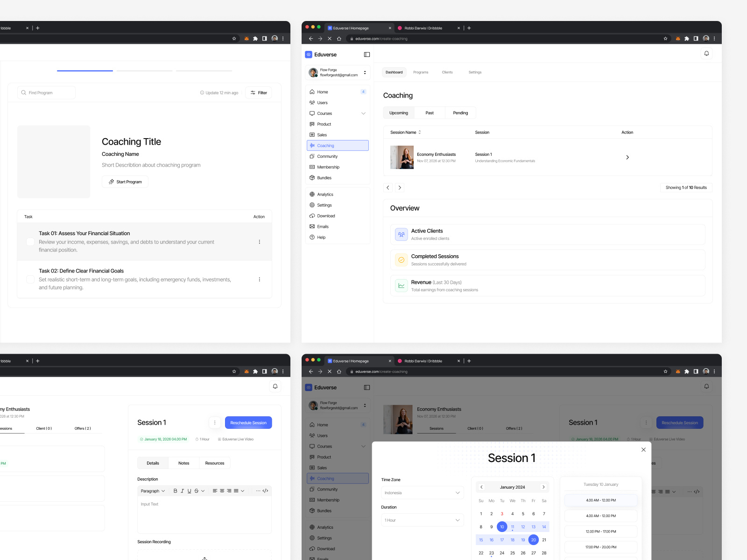Open Home in the top-right window sidebar
The image size is (747, 560).
click(x=338, y=92)
